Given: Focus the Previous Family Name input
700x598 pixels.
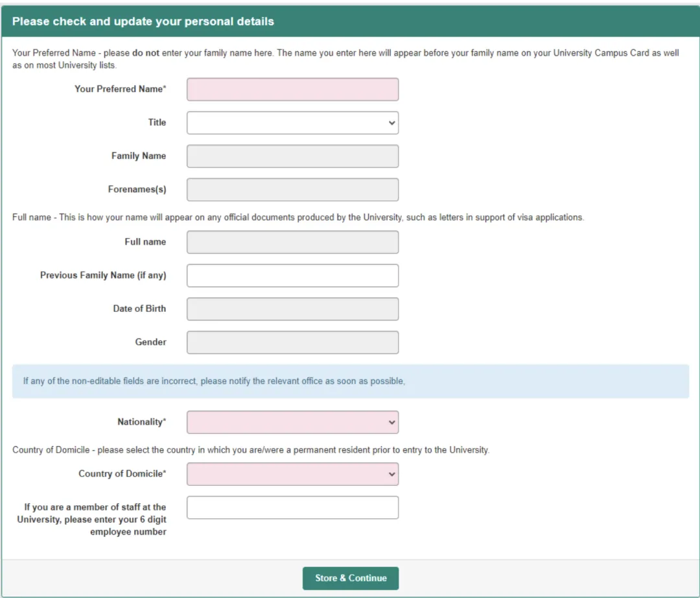Looking at the screenshot, I should pyautogui.click(x=292, y=276).
